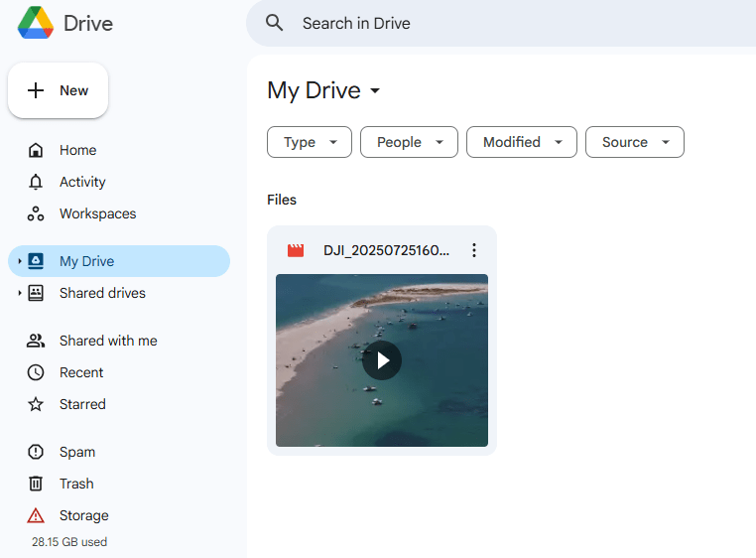Expand the My Drive tree arrow
The image size is (756, 558).
(19, 261)
